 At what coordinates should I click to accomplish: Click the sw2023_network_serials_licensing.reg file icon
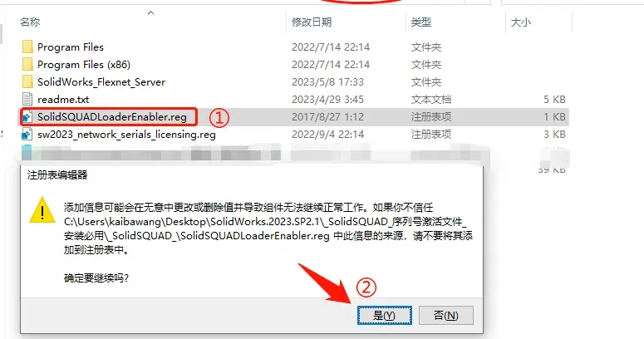pos(27,134)
